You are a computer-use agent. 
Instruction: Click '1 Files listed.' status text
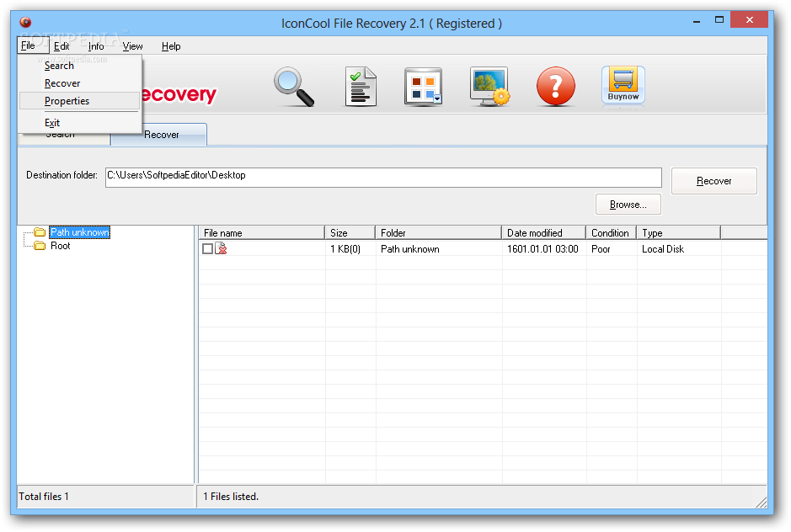(231, 496)
